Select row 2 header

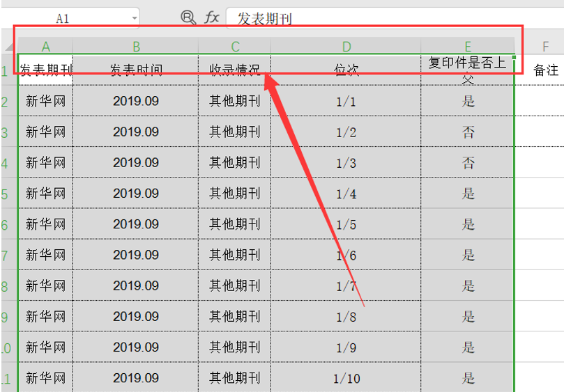(x=8, y=101)
